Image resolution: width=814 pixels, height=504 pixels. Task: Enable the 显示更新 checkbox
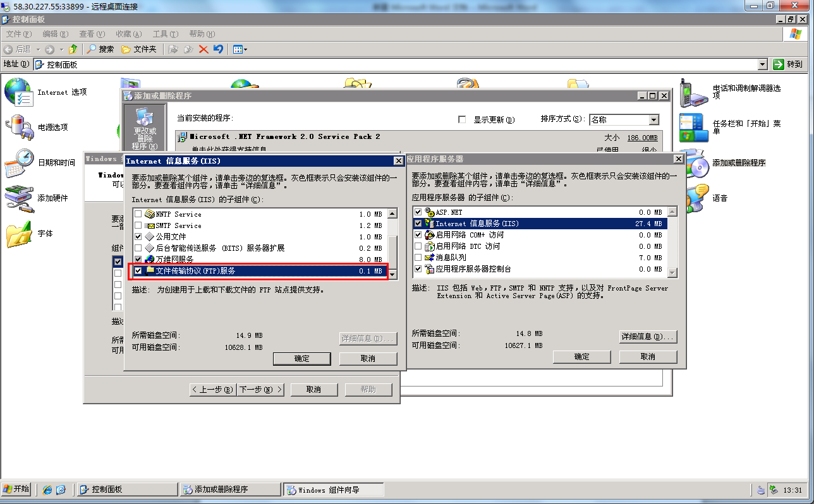(x=461, y=120)
